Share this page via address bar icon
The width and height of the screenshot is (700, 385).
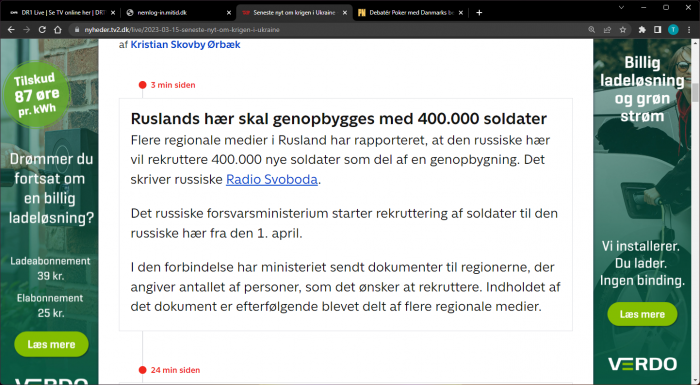coord(607,30)
